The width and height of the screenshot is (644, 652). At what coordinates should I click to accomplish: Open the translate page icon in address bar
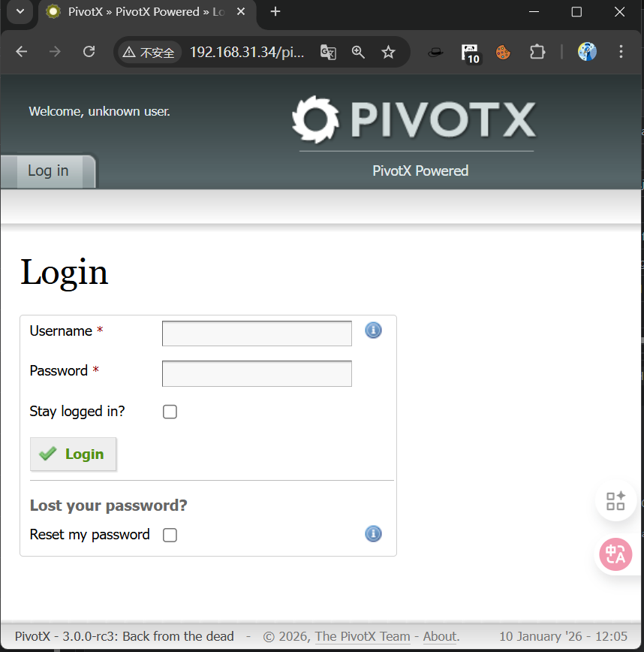[328, 52]
